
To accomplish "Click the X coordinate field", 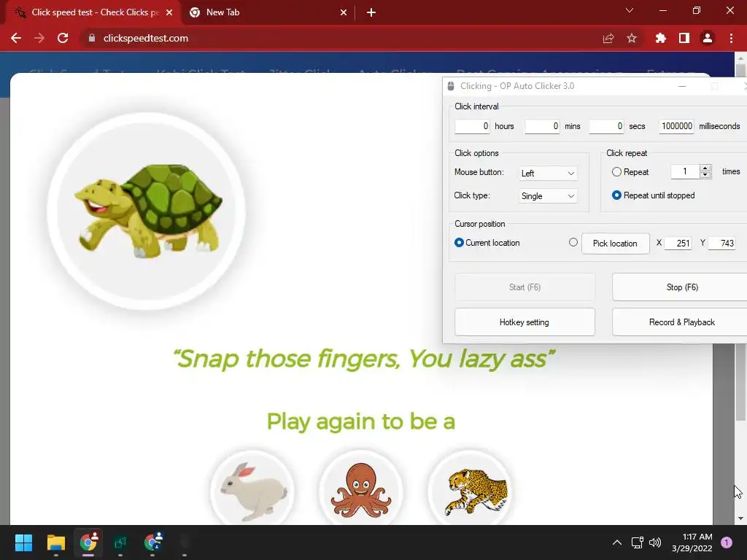I will coord(678,244).
